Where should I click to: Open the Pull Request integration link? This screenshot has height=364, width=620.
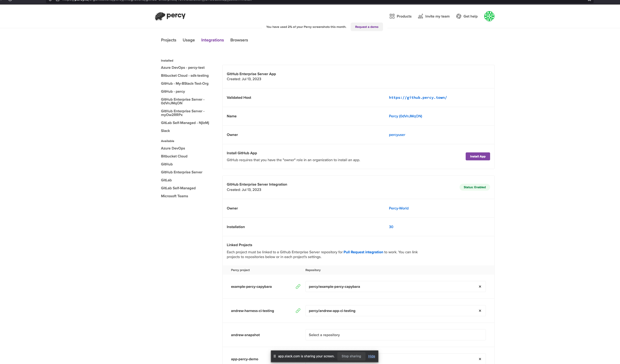pyautogui.click(x=363, y=252)
